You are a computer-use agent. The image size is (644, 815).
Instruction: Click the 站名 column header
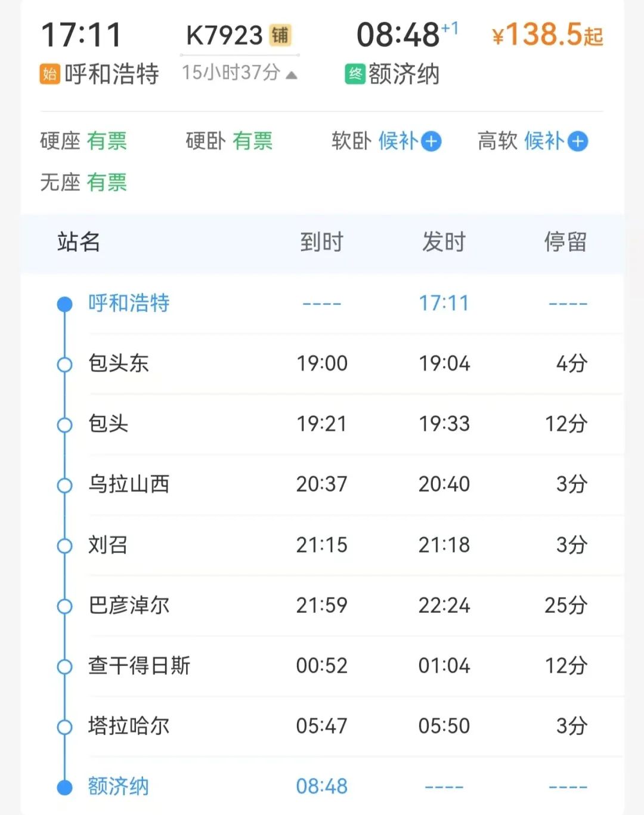tap(79, 242)
